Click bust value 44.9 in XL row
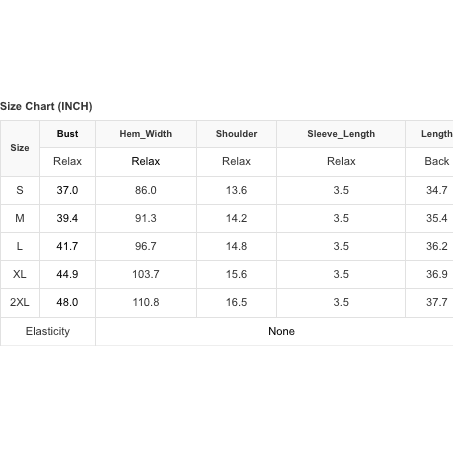The height and width of the screenshot is (453, 453). (67, 274)
